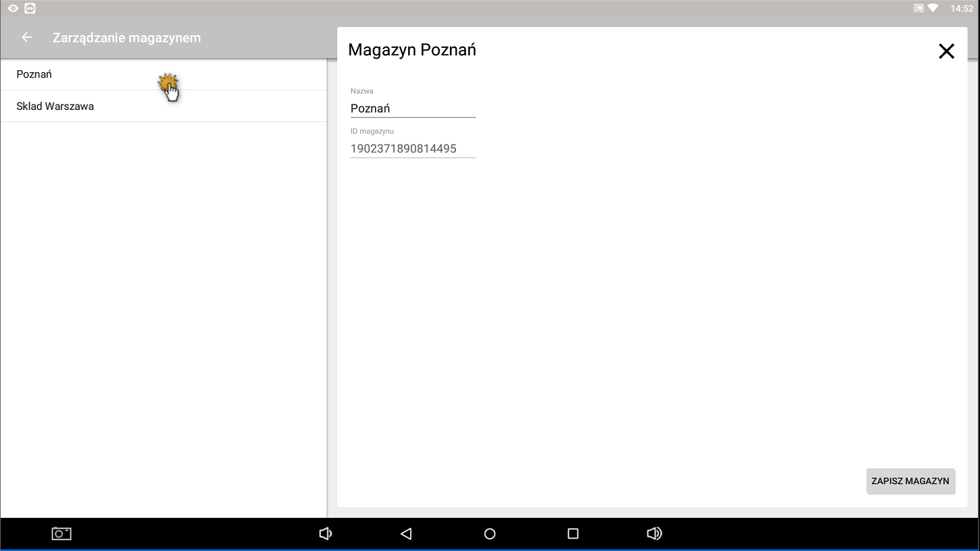Close the Magazyn Poznań dialog
980x551 pixels.
(x=946, y=51)
